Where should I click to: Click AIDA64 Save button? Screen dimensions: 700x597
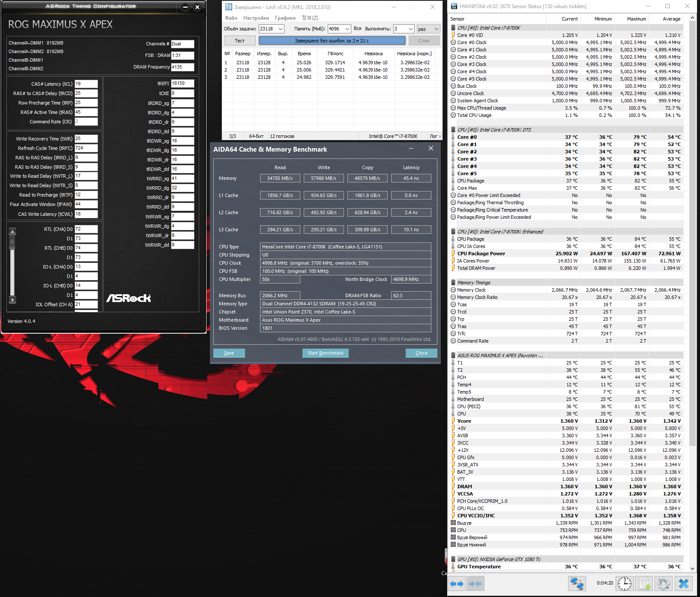point(229,353)
